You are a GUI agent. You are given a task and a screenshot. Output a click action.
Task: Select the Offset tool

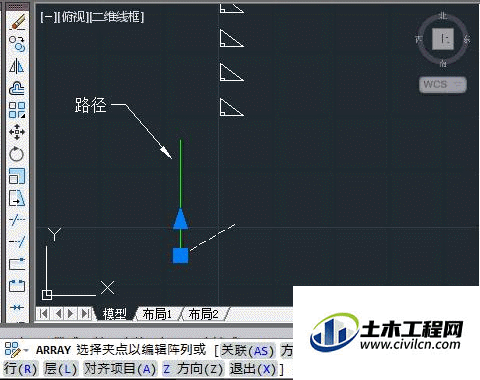pos(17,88)
